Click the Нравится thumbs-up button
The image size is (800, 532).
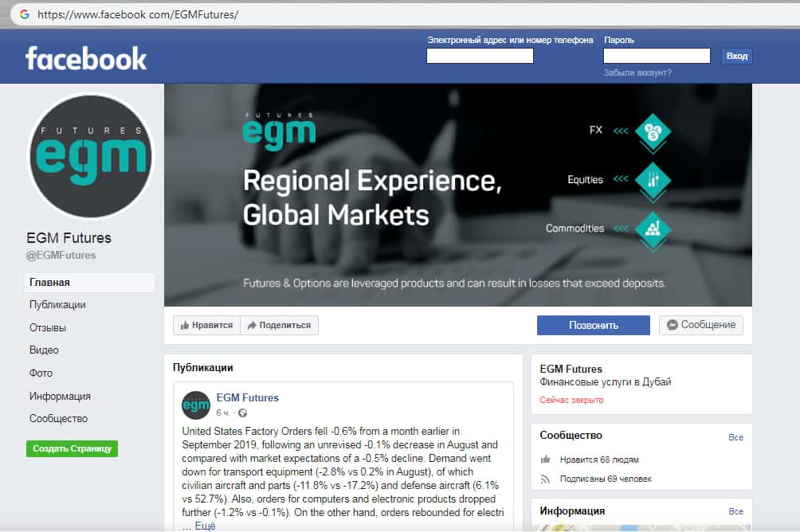pos(206,325)
